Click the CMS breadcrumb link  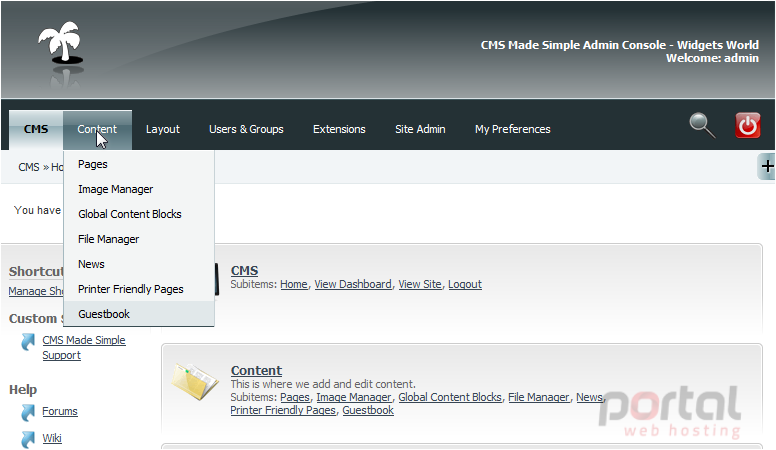pyautogui.click(x=29, y=167)
